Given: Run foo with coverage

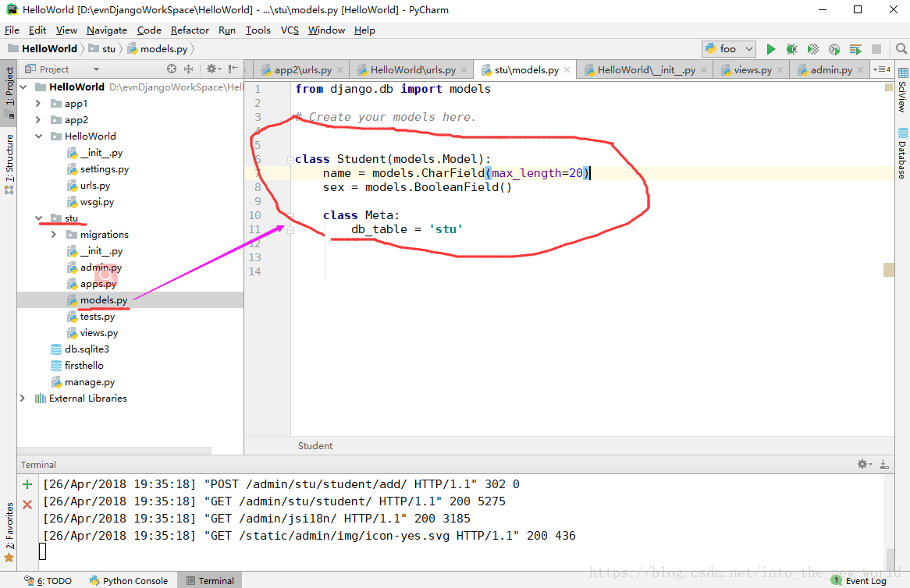Looking at the screenshot, I should (x=813, y=49).
